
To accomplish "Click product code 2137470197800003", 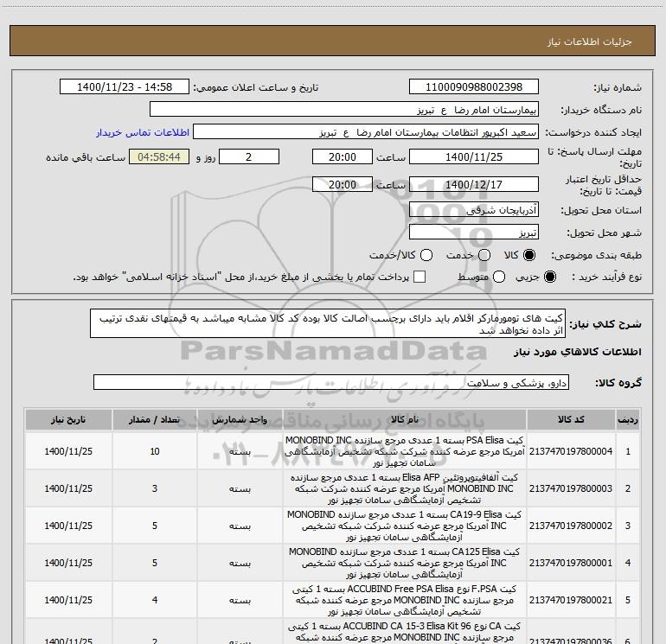I will 571,488.
